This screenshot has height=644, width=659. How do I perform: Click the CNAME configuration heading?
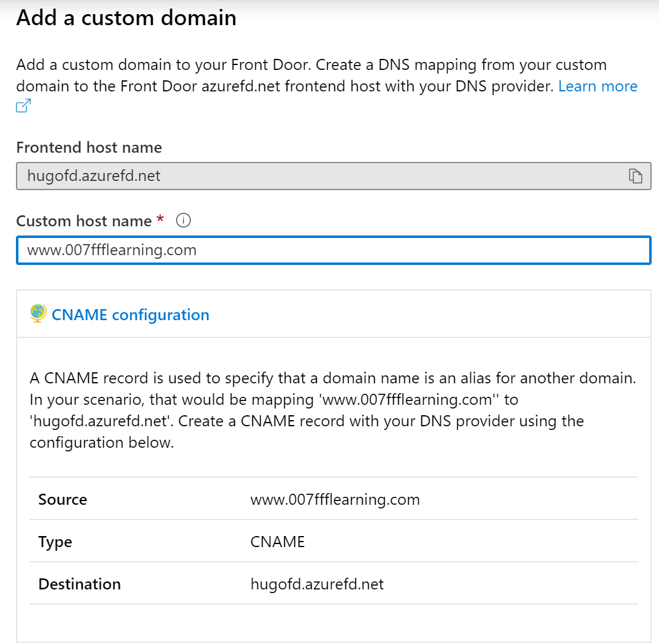click(130, 315)
